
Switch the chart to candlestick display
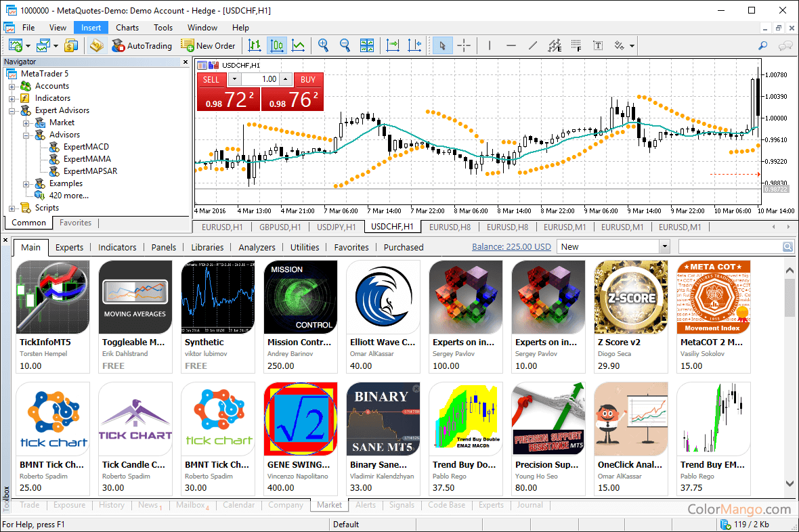click(x=276, y=45)
